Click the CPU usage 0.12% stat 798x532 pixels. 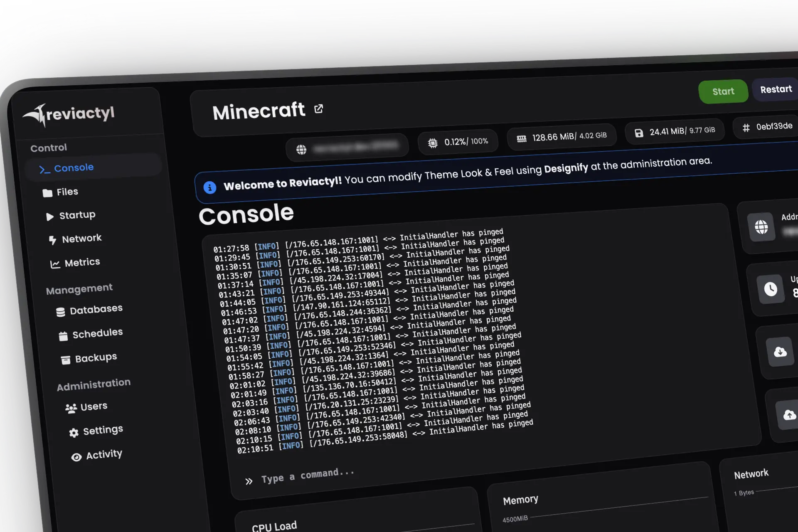pyautogui.click(x=458, y=142)
